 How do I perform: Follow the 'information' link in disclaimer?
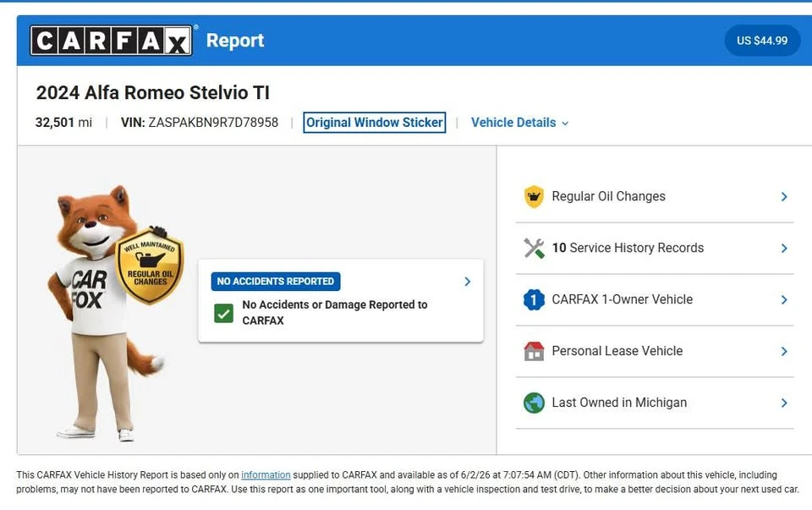coord(266,474)
